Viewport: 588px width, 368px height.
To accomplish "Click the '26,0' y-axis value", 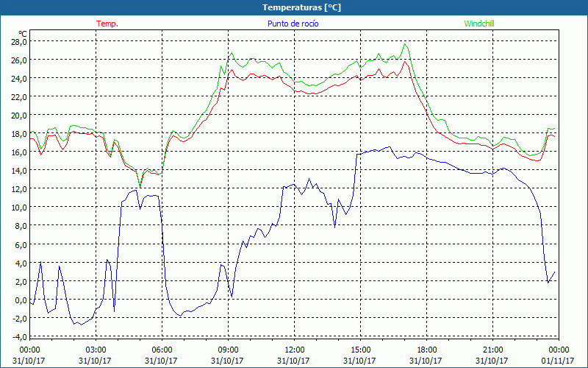I will point(19,60).
